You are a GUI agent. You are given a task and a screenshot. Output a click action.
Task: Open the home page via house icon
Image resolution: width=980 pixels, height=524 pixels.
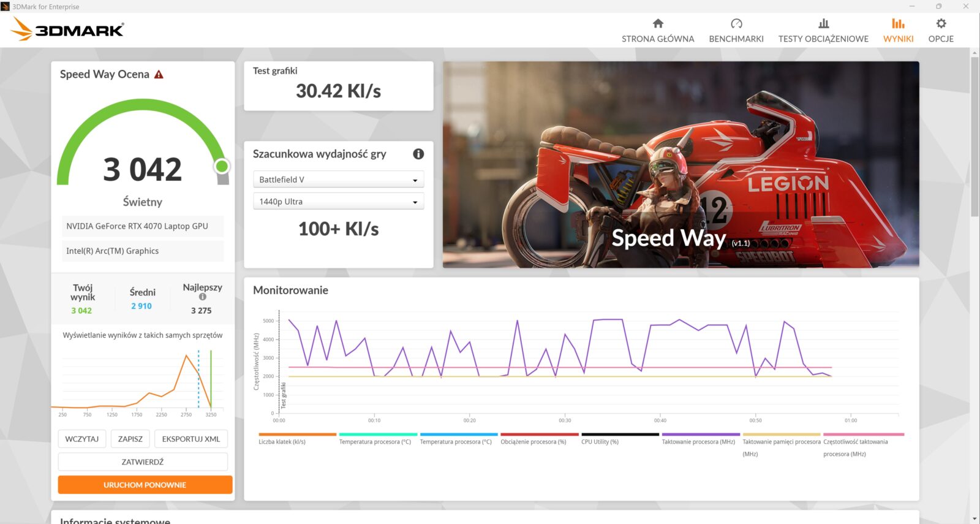(658, 24)
